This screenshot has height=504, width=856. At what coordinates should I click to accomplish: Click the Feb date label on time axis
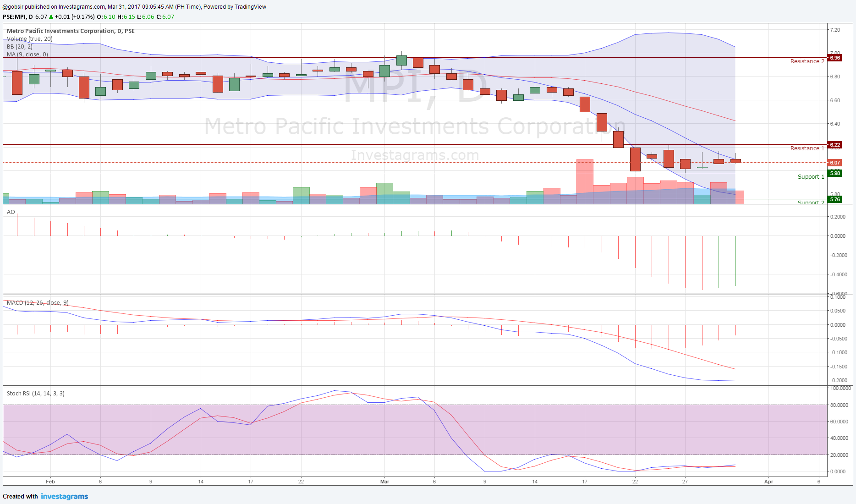click(x=50, y=482)
